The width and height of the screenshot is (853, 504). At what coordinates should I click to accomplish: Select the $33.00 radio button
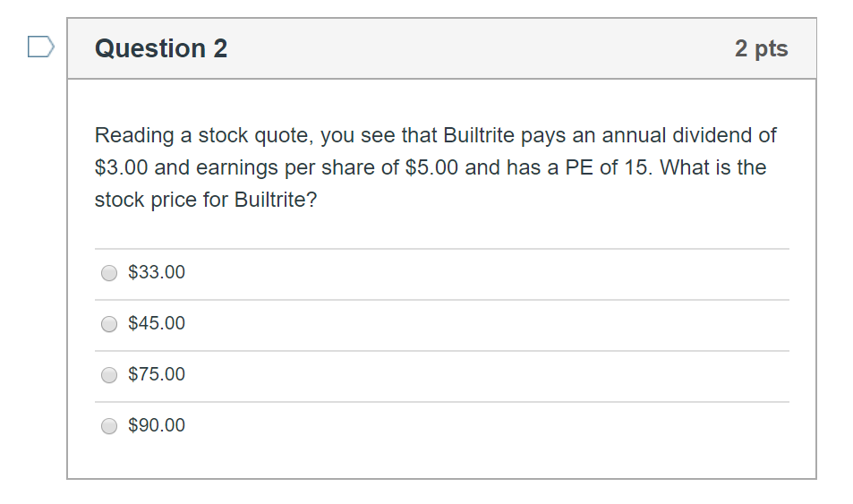point(109,273)
